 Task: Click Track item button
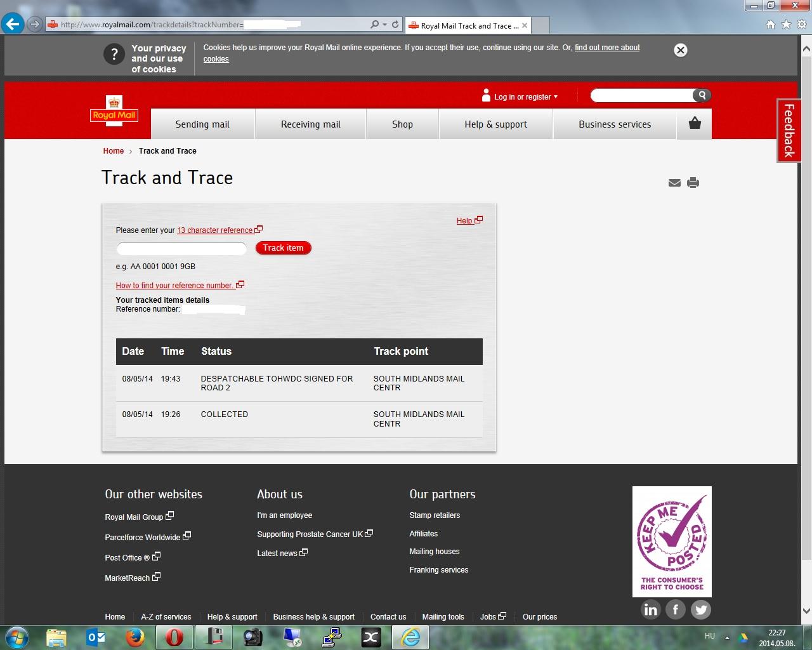(284, 248)
